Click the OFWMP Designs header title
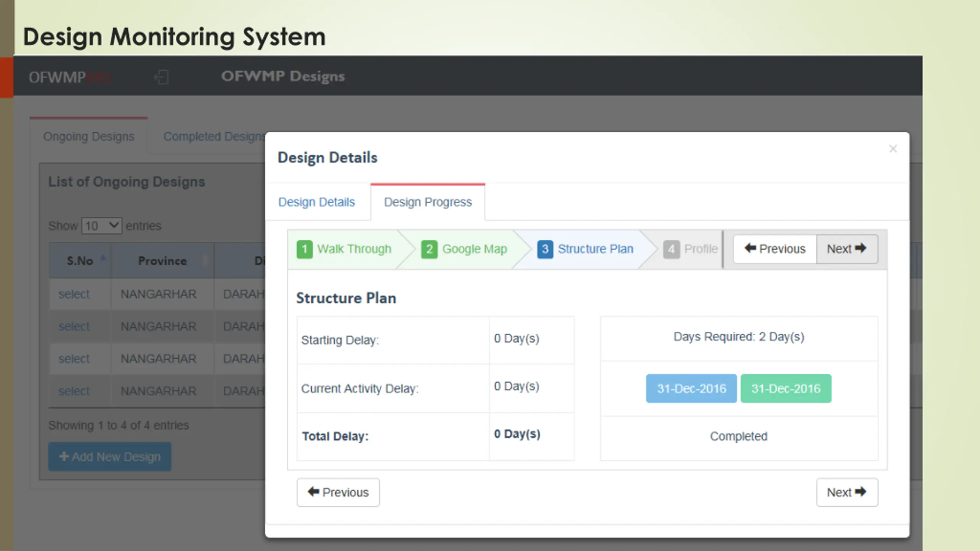Viewport: 980px width, 551px height. pyautogui.click(x=283, y=76)
